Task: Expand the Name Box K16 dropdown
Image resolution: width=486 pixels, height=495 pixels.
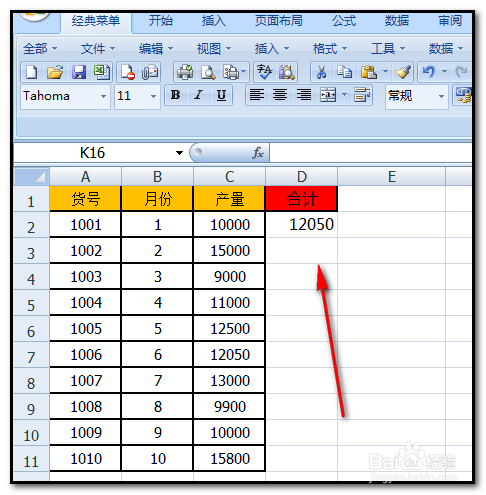Action: click(179, 153)
